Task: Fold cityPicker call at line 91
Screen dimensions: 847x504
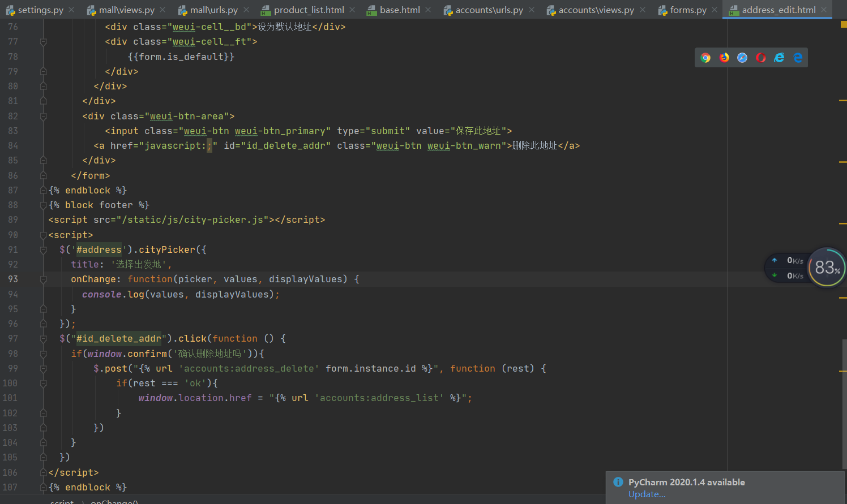Action: 43,249
